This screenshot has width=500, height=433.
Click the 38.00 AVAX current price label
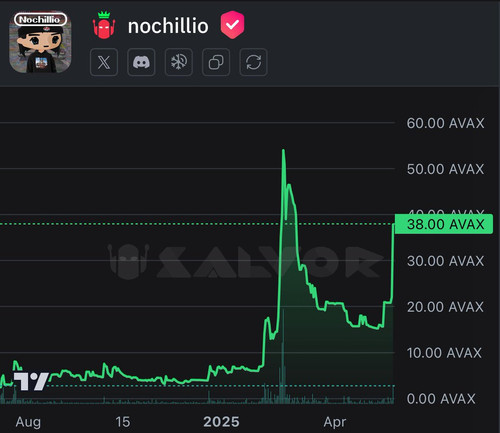coord(444,224)
